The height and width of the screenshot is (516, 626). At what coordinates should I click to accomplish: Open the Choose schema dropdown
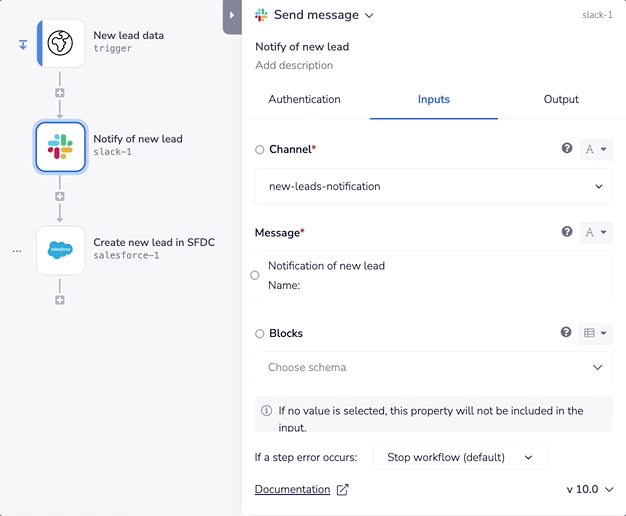click(x=434, y=367)
